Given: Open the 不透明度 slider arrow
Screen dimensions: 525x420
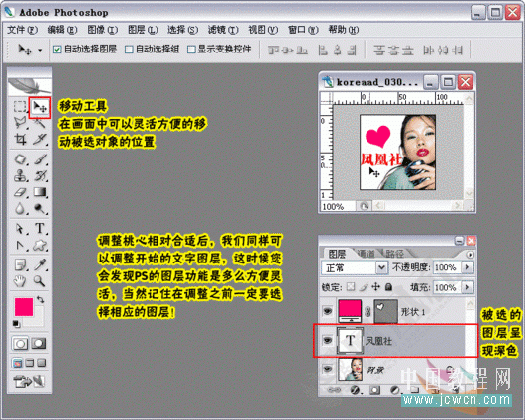Looking at the screenshot, I should (x=468, y=267).
